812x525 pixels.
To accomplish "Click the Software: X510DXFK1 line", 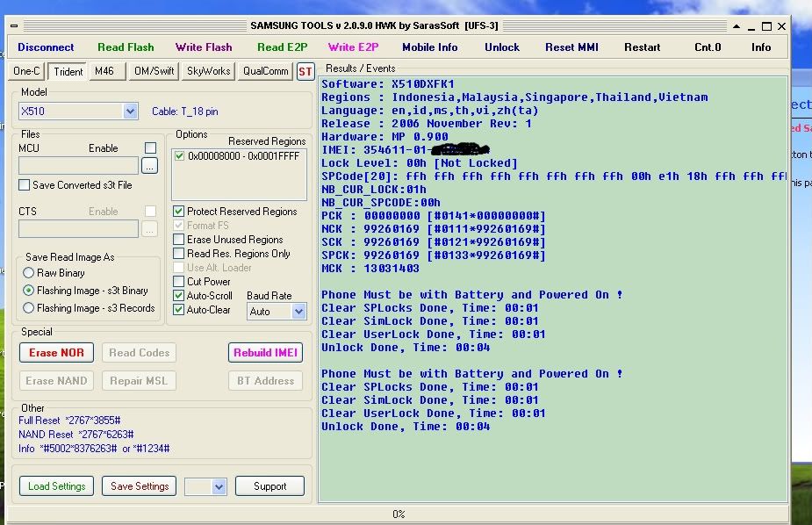I will (388, 84).
